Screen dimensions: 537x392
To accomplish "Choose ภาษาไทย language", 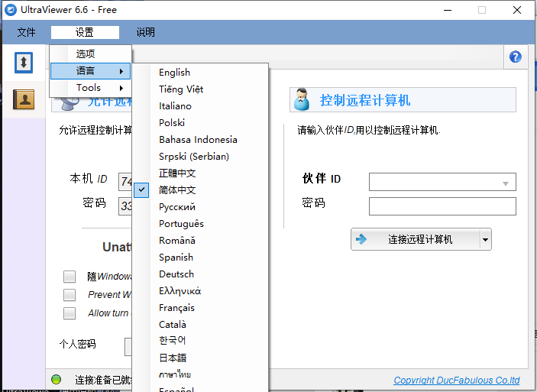I will tap(200, 374).
